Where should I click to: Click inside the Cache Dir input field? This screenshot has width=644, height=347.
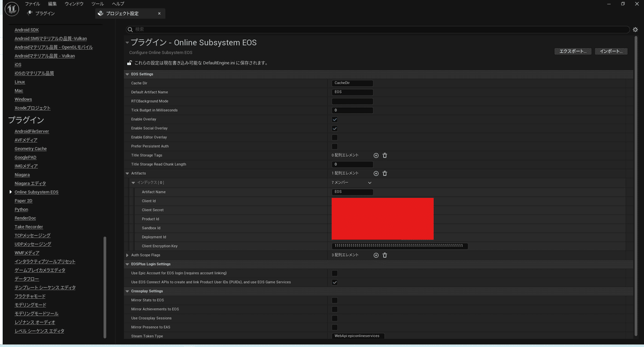(x=352, y=83)
